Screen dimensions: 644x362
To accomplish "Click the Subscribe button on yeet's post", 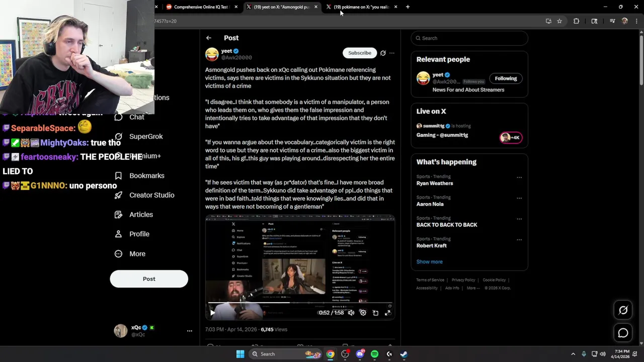I will [x=360, y=53].
